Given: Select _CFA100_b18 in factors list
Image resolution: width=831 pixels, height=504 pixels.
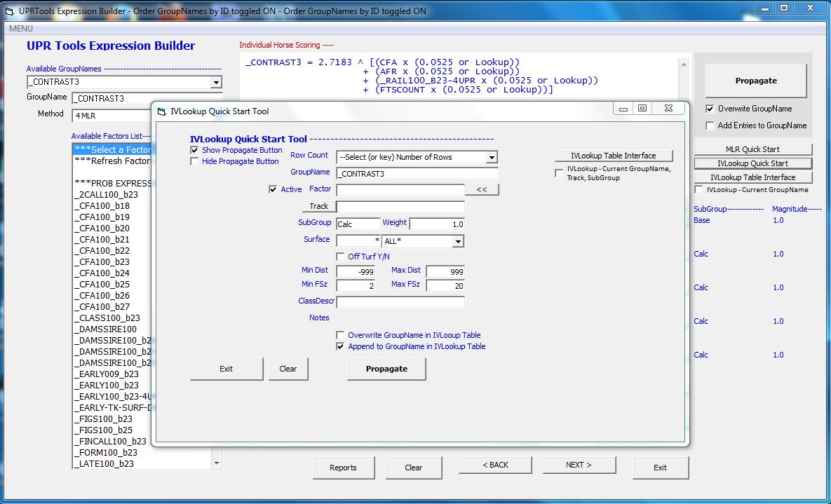Looking at the screenshot, I should click(x=112, y=205).
